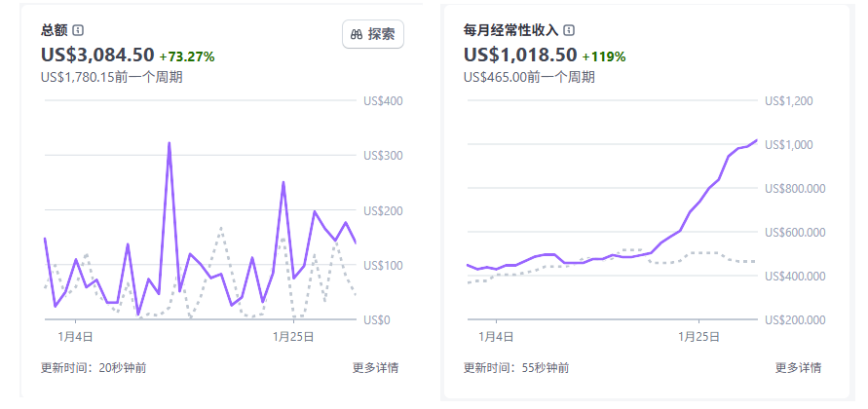This screenshot has height=409, width=868.
Task: Click the info icon beside 总额
Action: click(78, 30)
